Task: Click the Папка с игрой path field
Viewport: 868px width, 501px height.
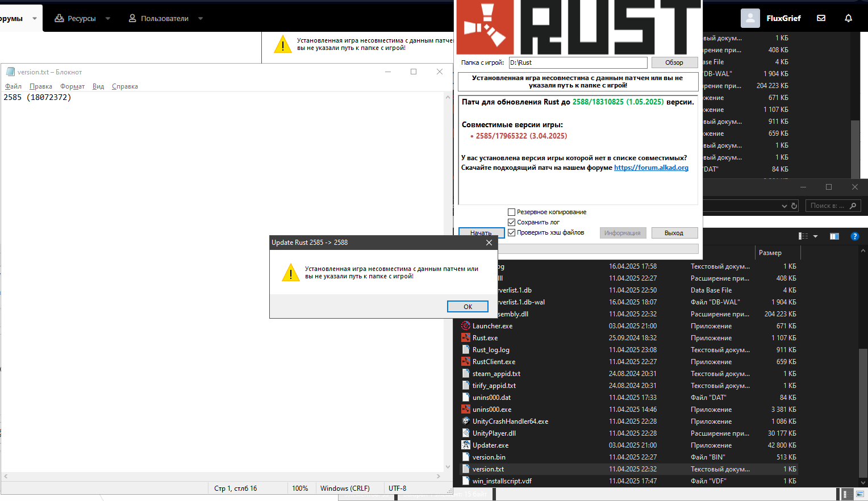Action: [x=578, y=62]
